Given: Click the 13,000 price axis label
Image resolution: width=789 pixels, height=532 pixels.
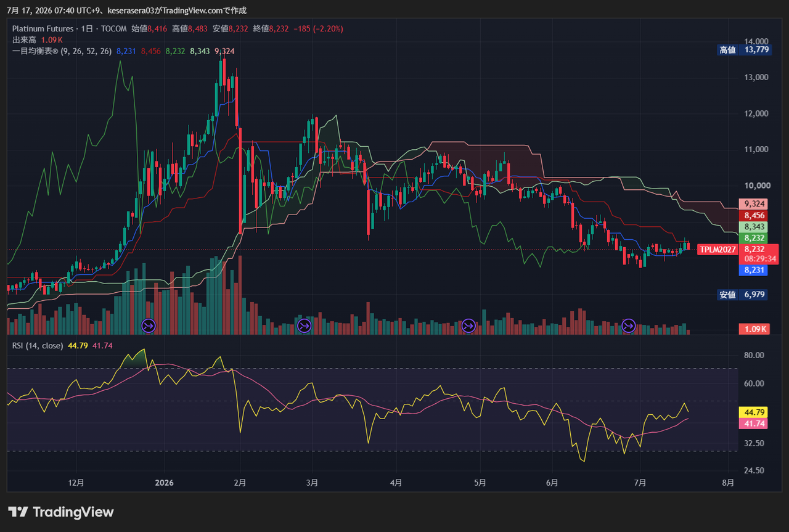Looking at the screenshot, I should tap(756, 77).
